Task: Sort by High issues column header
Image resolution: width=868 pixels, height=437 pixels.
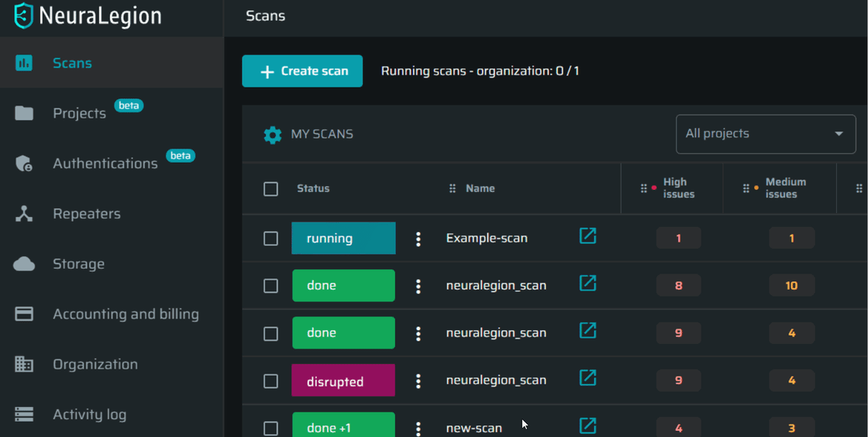Action: (x=678, y=188)
